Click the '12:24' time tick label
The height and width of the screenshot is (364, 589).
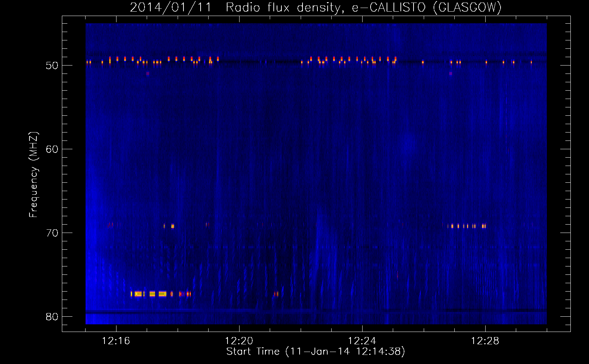click(x=362, y=341)
